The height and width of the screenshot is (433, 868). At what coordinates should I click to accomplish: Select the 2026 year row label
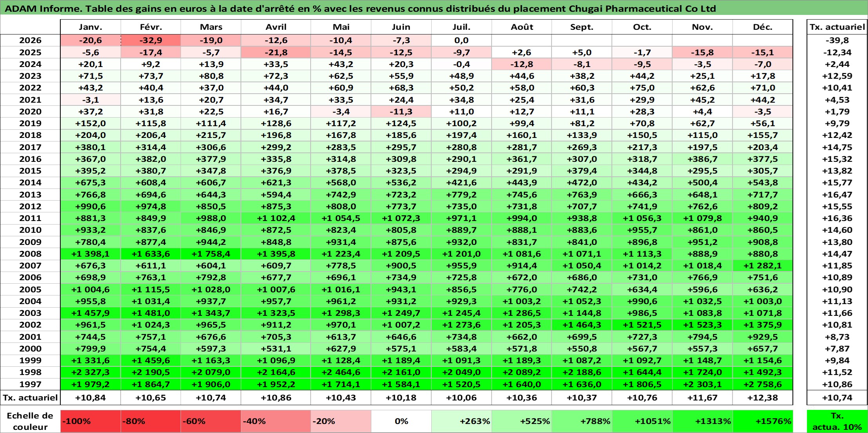[30, 40]
